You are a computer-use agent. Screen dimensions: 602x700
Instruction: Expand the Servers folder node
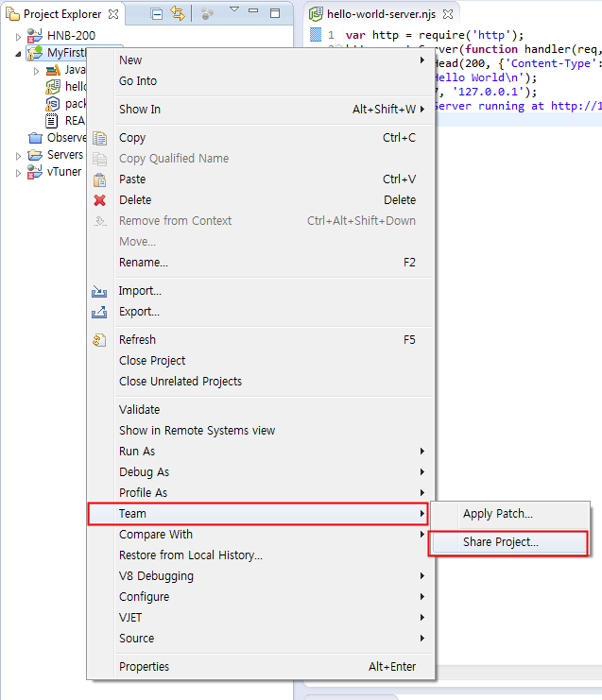click(18, 156)
